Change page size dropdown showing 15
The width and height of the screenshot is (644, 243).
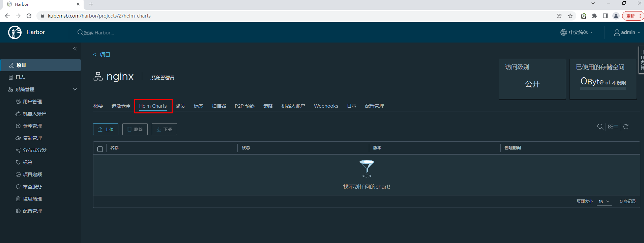click(604, 201)
